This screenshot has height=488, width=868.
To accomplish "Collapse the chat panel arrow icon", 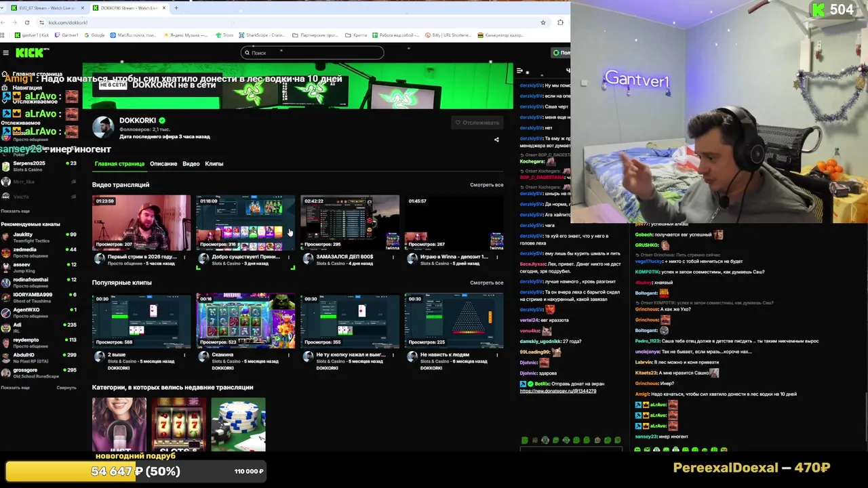I will point(519,70).
